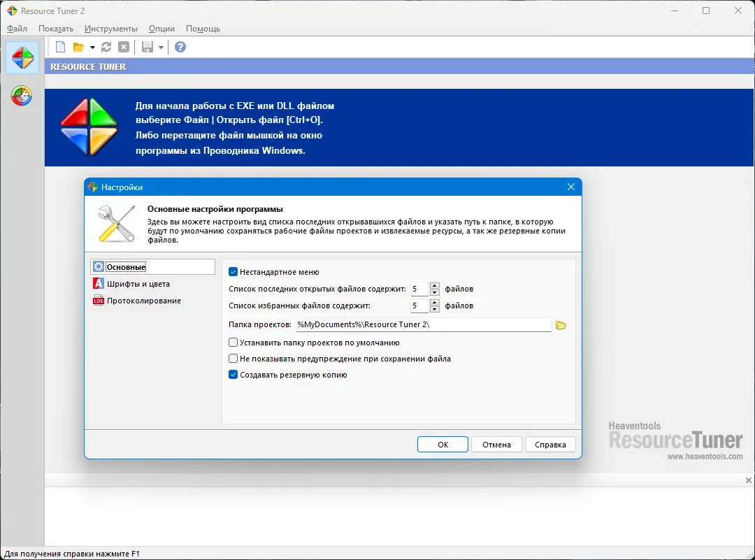Open file using the folder toolbar icon

coord(78,47)
